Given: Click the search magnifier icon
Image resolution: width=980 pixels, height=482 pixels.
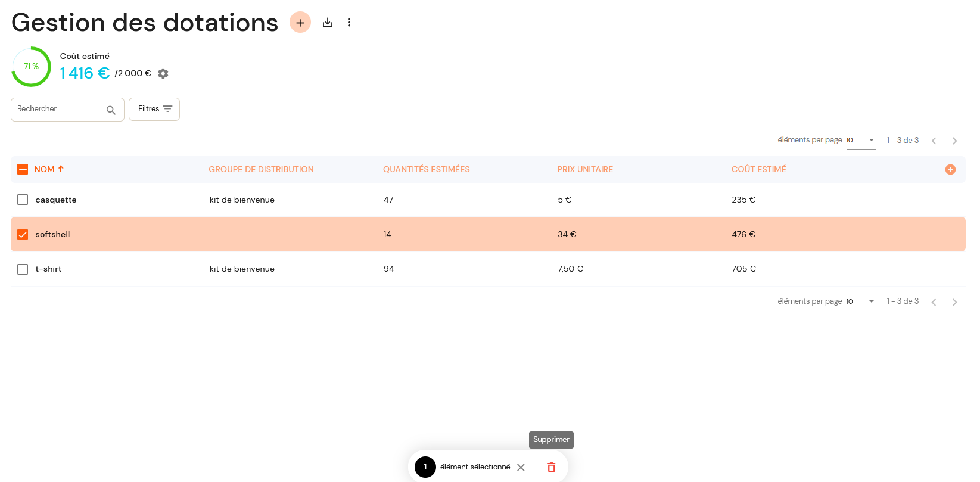Looking at the screenshot, I should point(111,110).
